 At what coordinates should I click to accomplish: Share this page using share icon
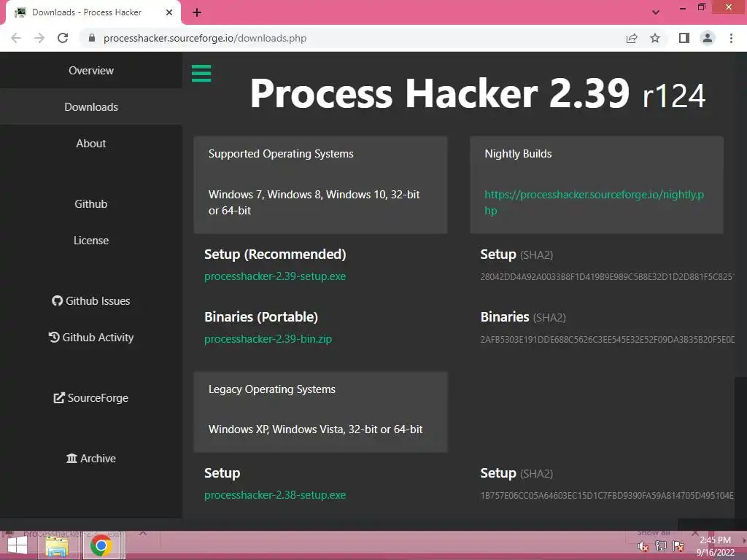[632, 38]
